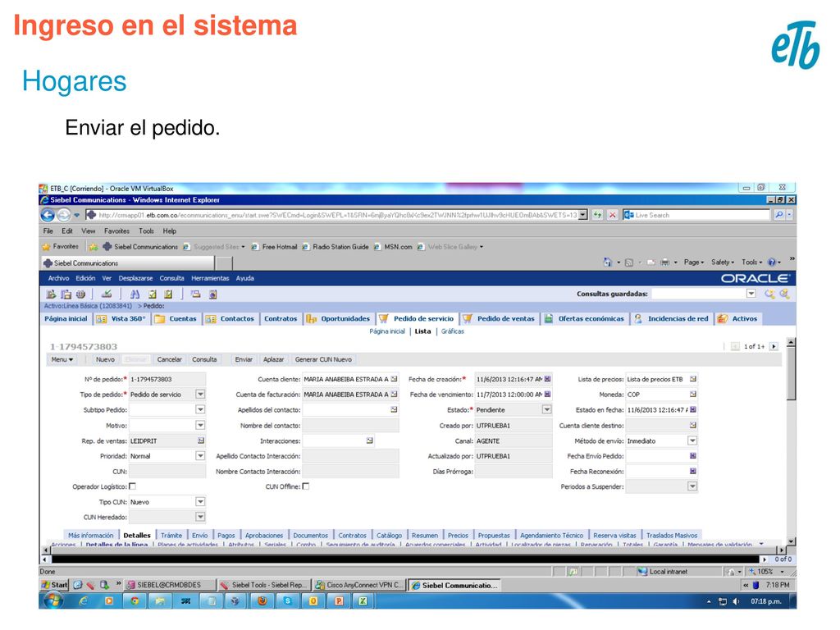Image resolution: width=840 pixels, height=630 pixels.
Task: Open date picker for Fecha de creación
Action: pyautogui.click(x=547, y=379)
